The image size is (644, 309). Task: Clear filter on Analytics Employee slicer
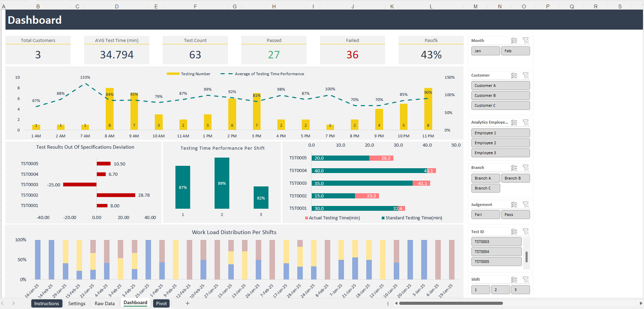[526, 122]
